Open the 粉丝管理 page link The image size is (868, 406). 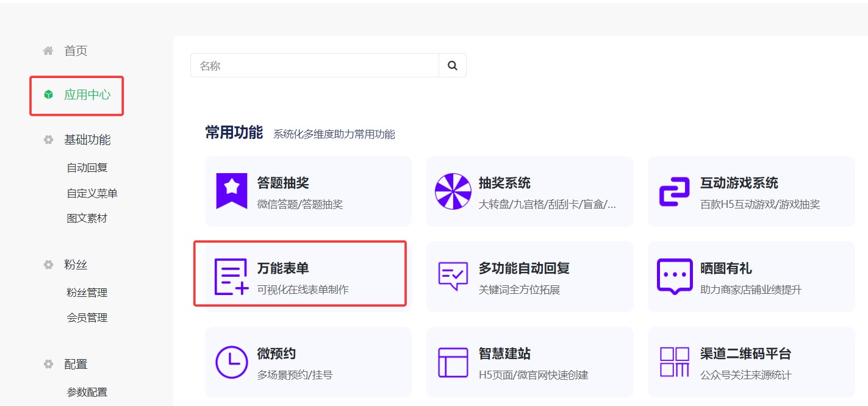tap(86, 292)
